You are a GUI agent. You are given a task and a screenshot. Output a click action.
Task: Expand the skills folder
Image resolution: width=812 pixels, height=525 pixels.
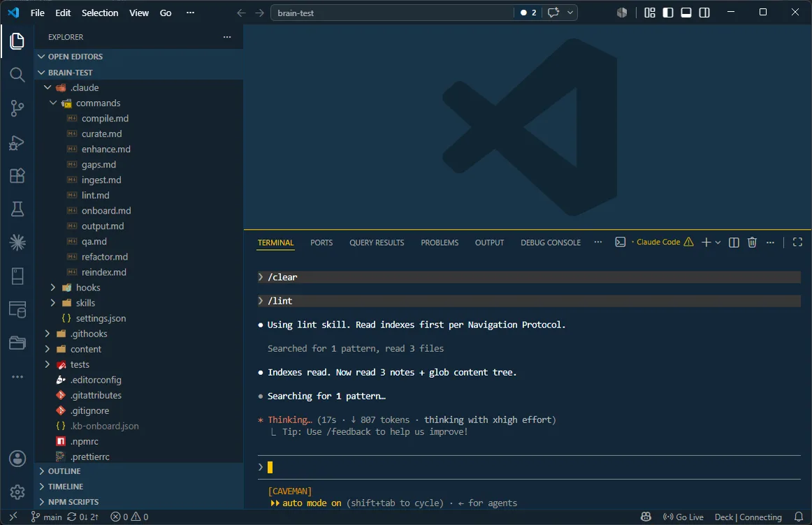(53, 302)
